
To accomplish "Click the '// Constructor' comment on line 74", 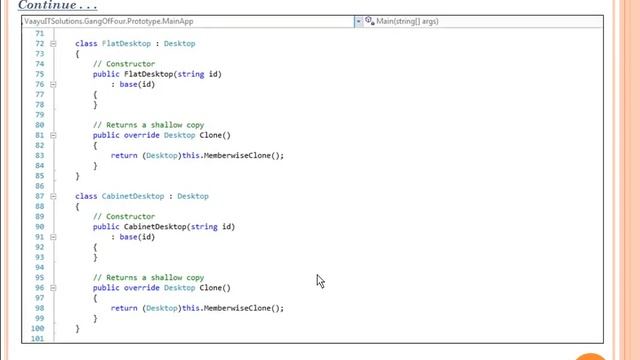I will tap(124, 64).
